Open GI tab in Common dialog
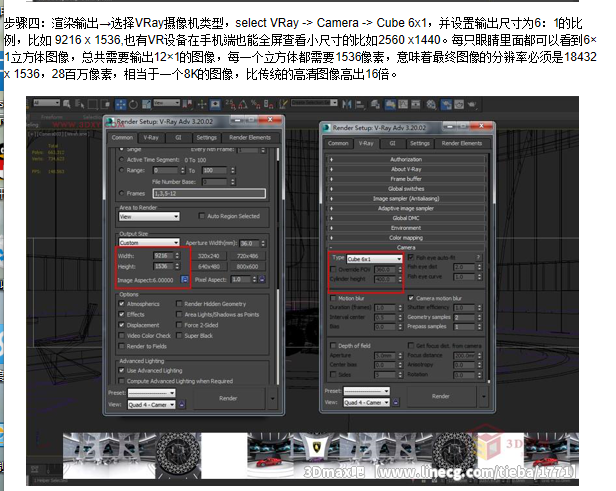The height and width of the screenshot is (491, 616). pyautogui.click(x=178, y=137)
